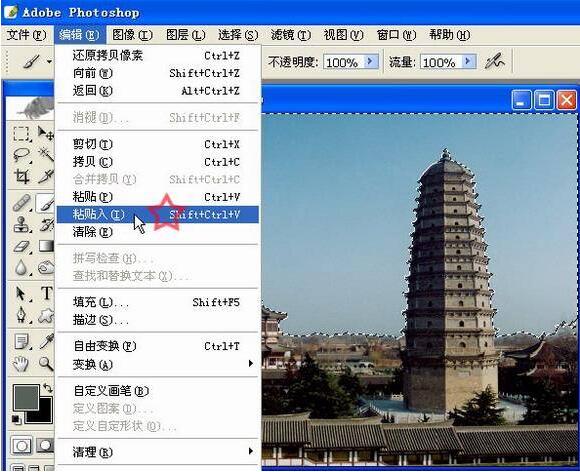
Task: Choose 剪切(T) menu item
Action: [x=158, y=144]
